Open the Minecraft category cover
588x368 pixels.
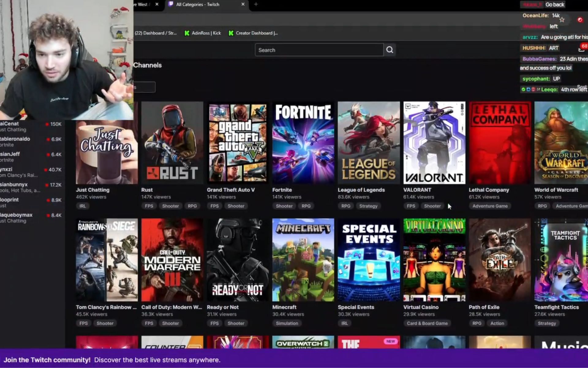[303, 260]
